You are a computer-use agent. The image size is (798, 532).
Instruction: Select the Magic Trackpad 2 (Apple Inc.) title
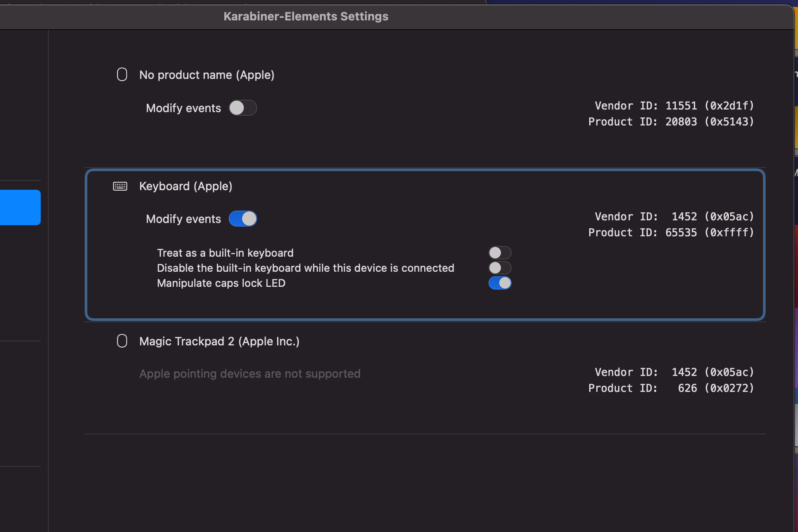pos(219,341)
